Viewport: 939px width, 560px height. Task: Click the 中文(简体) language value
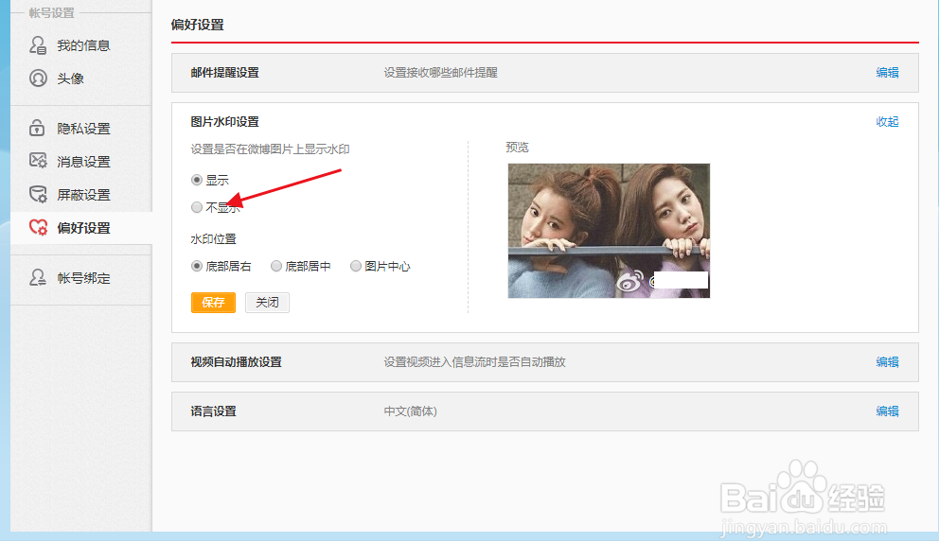pyautogui.click(x=410, y=411)
